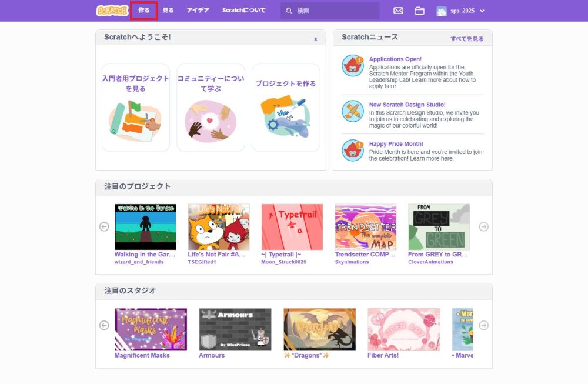Click Fiber Arts! studio title
The height and width of the screenshot is (384, 588).
pyautogui.click(x=383, y=355)
